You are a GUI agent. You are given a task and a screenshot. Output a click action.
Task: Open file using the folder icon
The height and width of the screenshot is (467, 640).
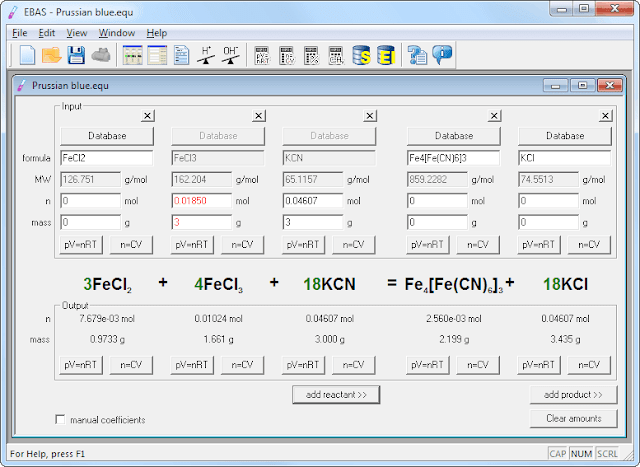(x=51, y=55)
